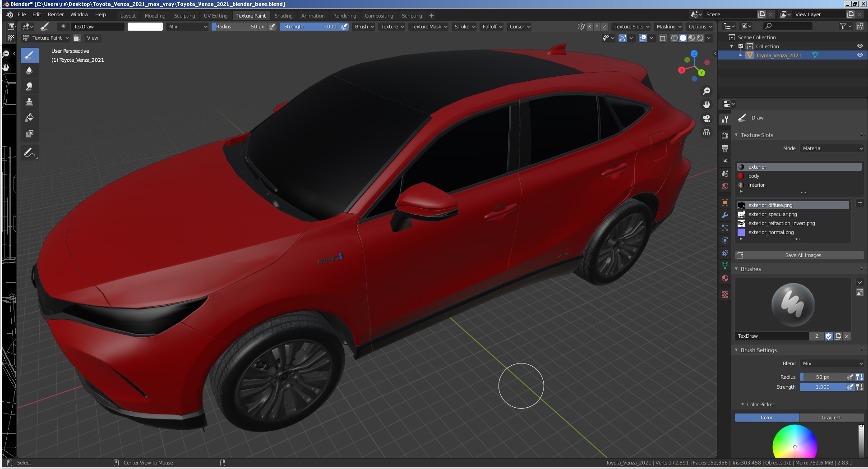Switch to the UV Editing workspace tab

click(x=216, y=15)
